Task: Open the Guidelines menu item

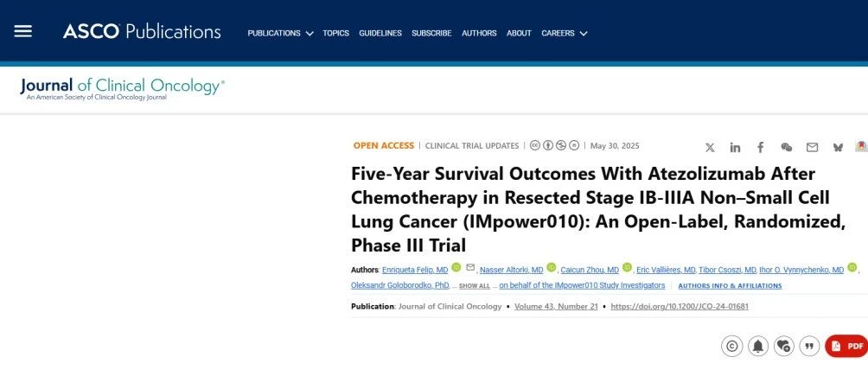Action: pos(380,33)
